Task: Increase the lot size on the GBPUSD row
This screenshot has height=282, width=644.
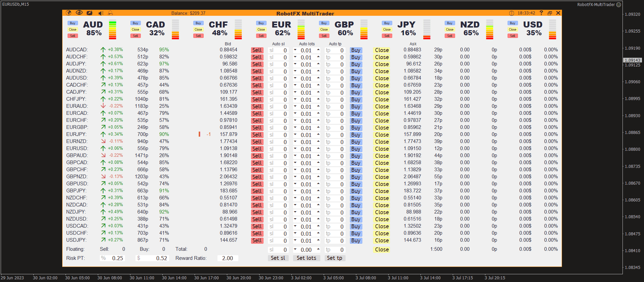Action: pyautogui.click(x=318, y=184)
